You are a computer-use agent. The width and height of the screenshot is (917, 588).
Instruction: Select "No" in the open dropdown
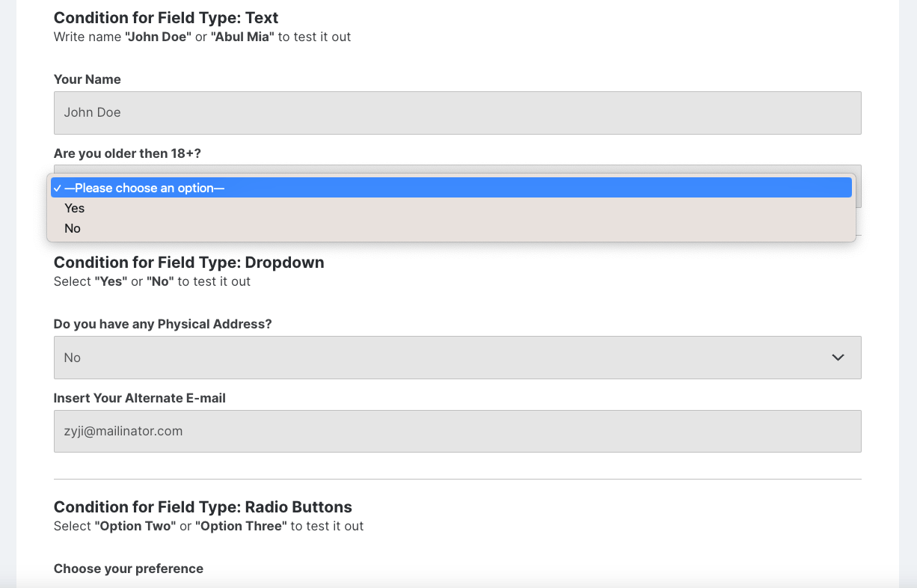[72, 228]
